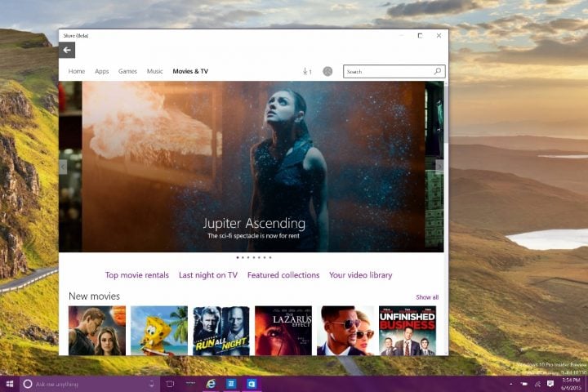The height and width of the screenshot is (392, 588).
Task: Show all new movies
Action: [x=427, y=297]
